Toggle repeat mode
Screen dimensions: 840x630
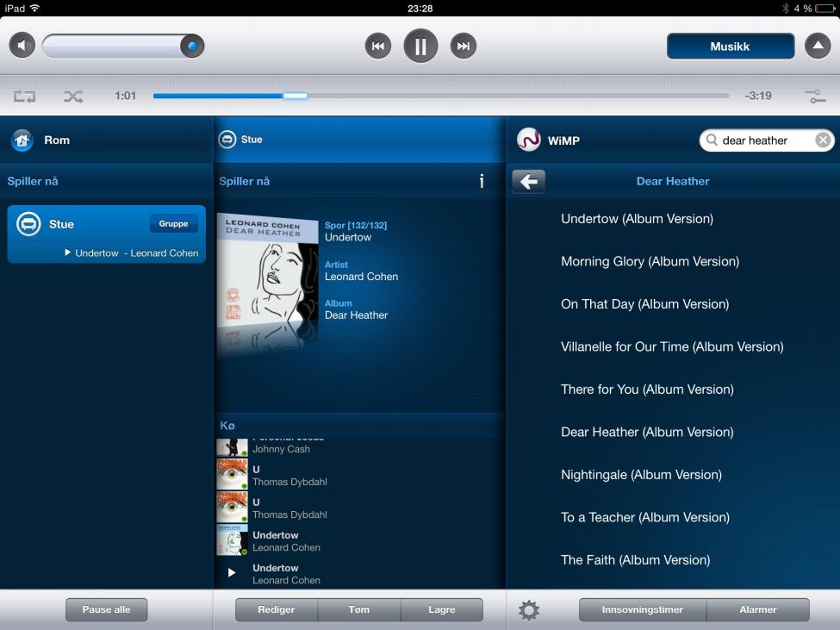(x=25, y=97)
